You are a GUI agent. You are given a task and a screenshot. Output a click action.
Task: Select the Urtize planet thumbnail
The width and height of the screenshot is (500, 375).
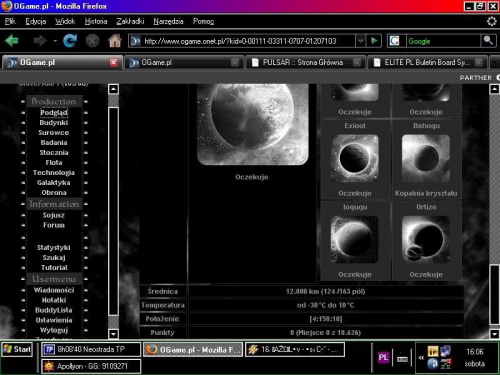tap(426, 239)
